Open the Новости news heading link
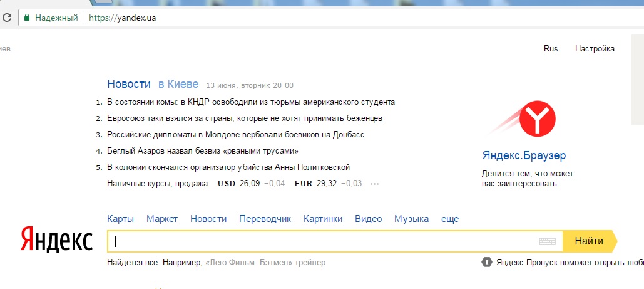This screenshot has height=289, width=644. pos(129,84)
